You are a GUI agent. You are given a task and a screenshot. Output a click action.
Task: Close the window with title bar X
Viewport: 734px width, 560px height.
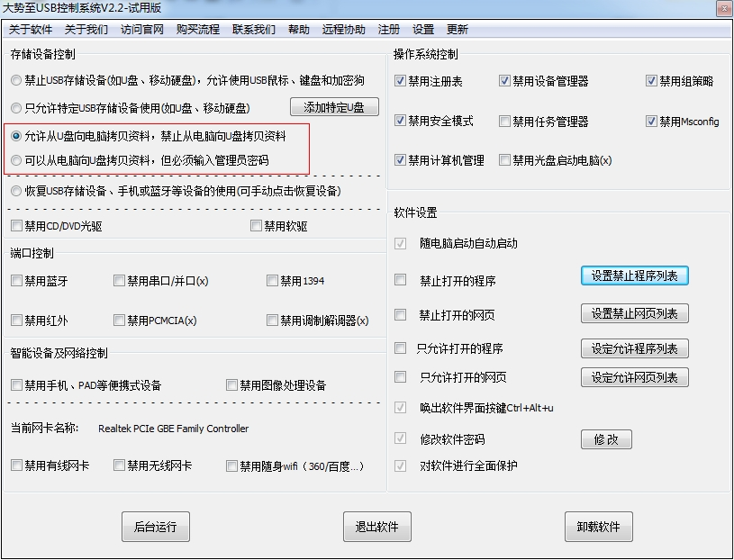tap(724, 9)
